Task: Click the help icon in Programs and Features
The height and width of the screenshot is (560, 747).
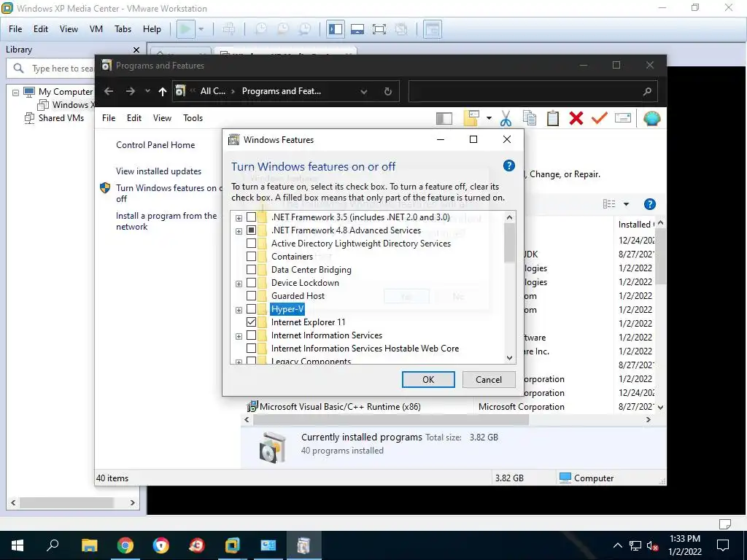Action: pyautogui.click(x=649, y=204)
